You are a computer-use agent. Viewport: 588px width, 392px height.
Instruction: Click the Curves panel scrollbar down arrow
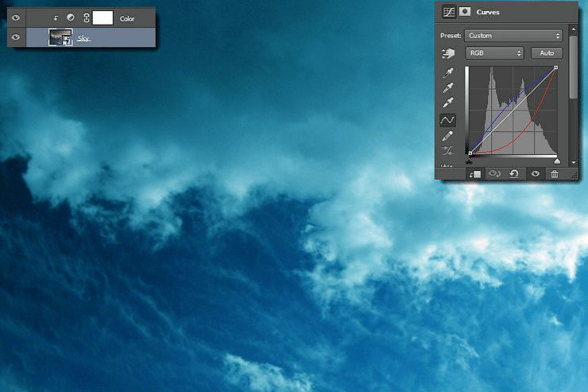(x=574, y=163)
